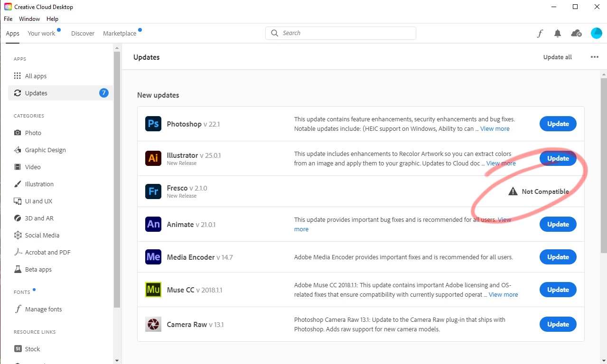Image resolution: width=607 pixels, height=364 pixels.
Task: Open the account profile avatar
Action: (x=596, y=33)
